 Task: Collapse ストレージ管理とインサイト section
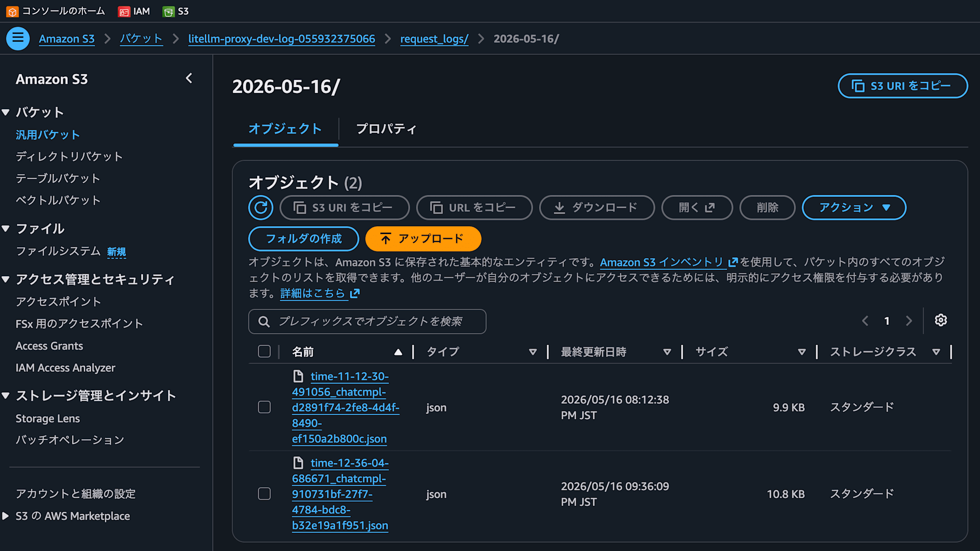(x=6, y=396)
